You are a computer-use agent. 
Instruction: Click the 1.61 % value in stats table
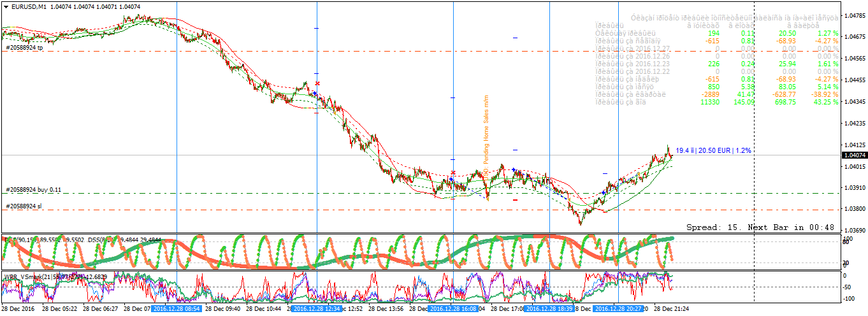[x=827, y=64]
